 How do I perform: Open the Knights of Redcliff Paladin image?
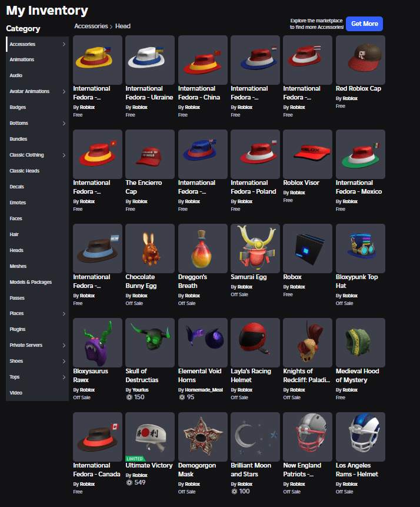[x=308, y=343]
